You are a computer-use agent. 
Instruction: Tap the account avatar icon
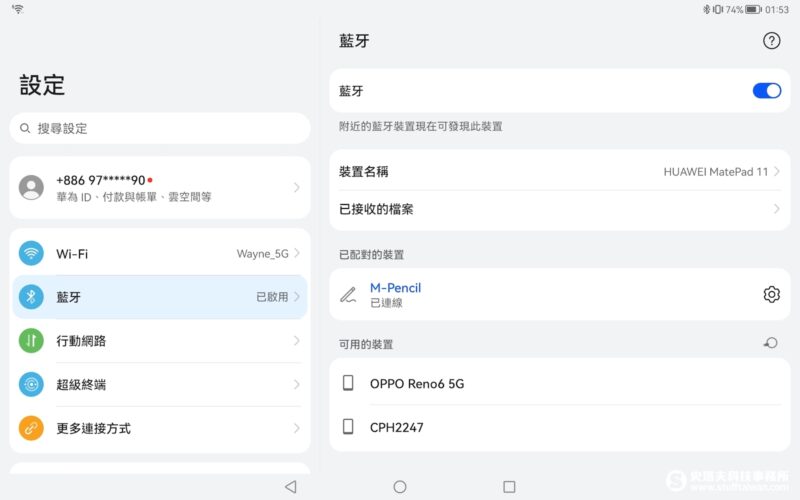[x=31, y=188]
